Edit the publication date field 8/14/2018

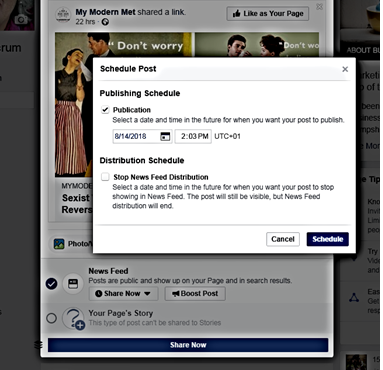(142, 136)
